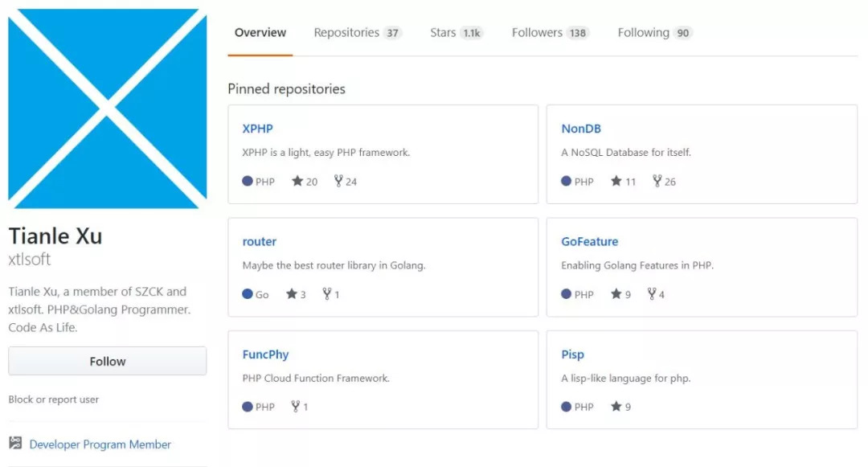The image size is (868, 467).
Task: Click the fork icon on NonDB card
Action: (x=657, y=182)
